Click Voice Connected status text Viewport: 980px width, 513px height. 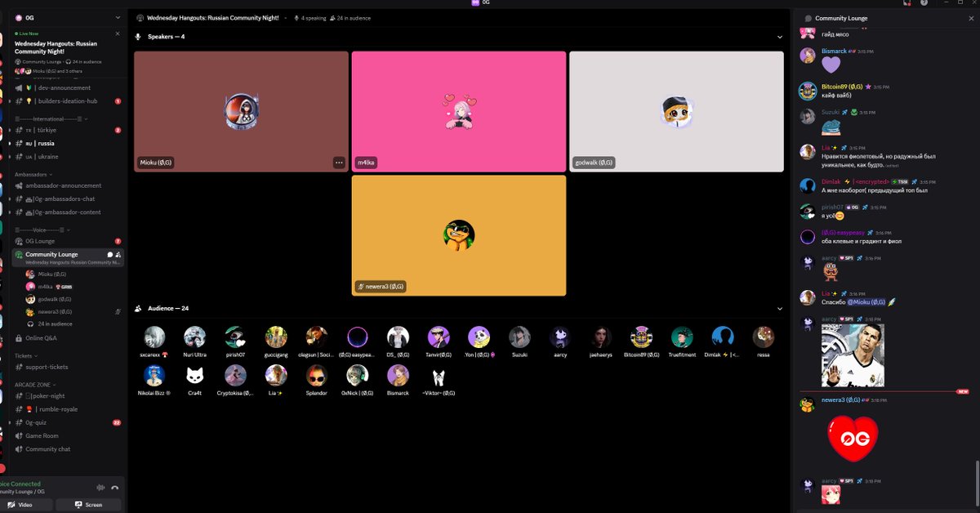click(20, 484)
